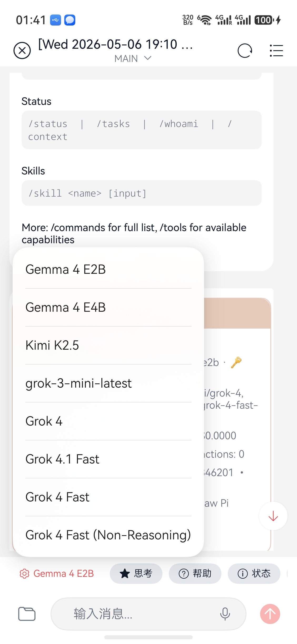Image resolution: width=297 pixels, height=644 pixels.
Task: Tap the 帮助 help button
Action: [x=195, y=574]
